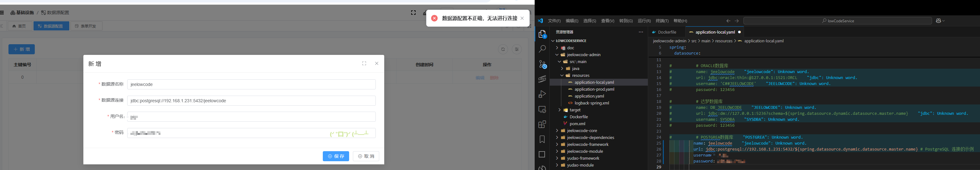The width and height of the screenshot is (980, 170).
Task: Click the VS Code logo icon
Action: (x=541, y=21)
